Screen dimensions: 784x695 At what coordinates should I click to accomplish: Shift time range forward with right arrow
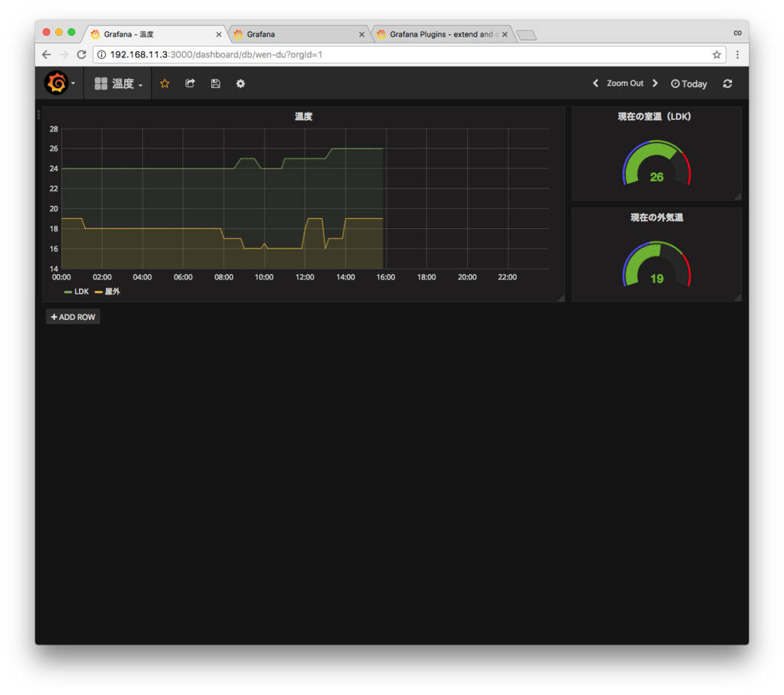tap(655, 83)
